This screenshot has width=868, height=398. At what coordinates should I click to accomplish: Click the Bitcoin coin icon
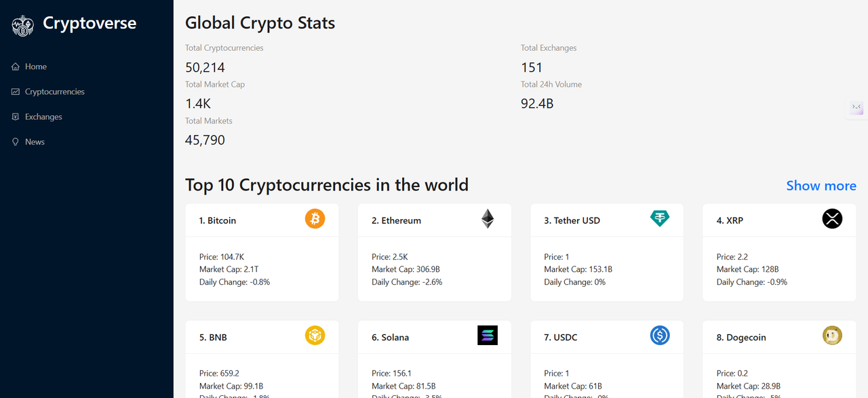point(315,219)
